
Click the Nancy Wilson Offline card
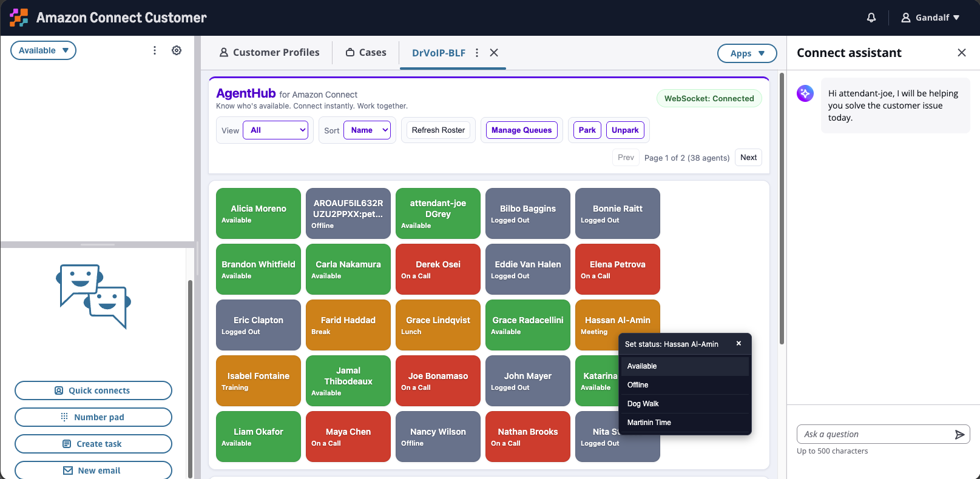[x=438, y=437]
